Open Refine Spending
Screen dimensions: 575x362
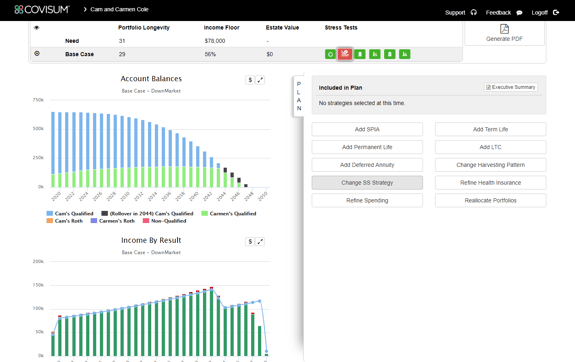point(367,201)
